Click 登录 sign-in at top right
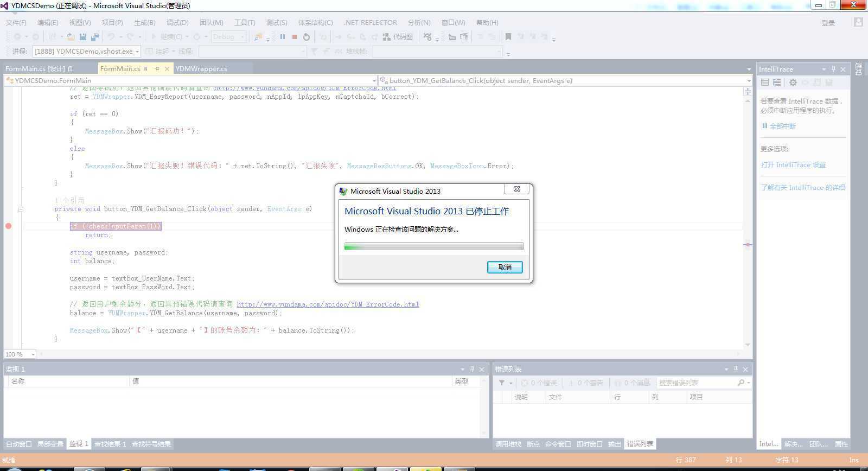 click(x=828, y=23)
